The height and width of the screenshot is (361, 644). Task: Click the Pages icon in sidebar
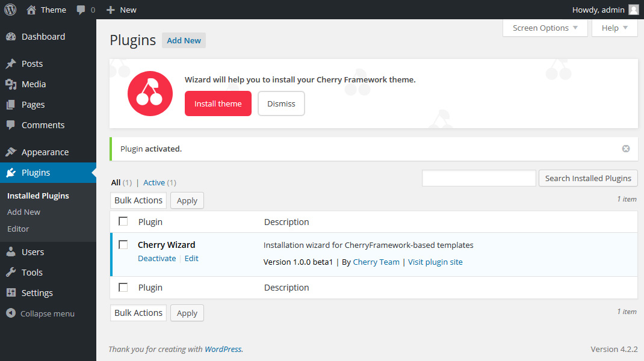[x=11, y=105]
